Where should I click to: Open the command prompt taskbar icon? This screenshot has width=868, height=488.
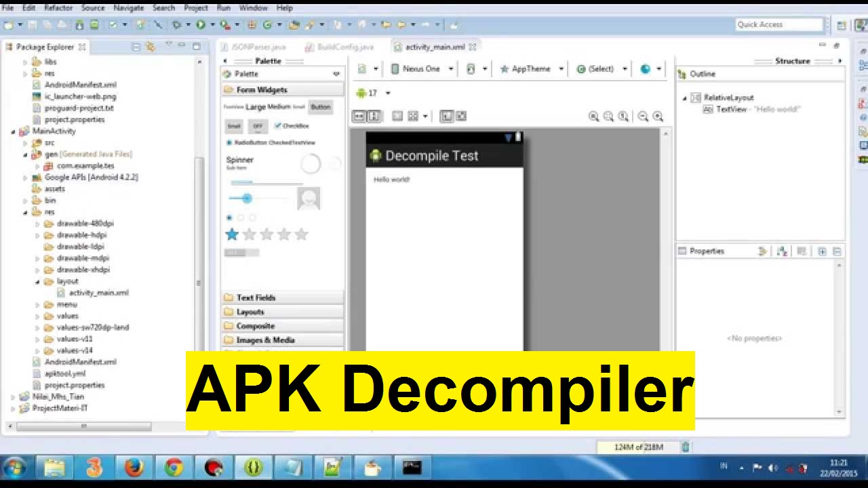pos(412,468)
